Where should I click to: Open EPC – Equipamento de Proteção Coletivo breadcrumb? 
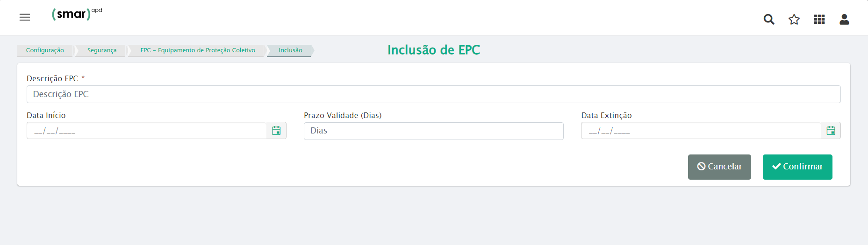(x=198, y=50)
